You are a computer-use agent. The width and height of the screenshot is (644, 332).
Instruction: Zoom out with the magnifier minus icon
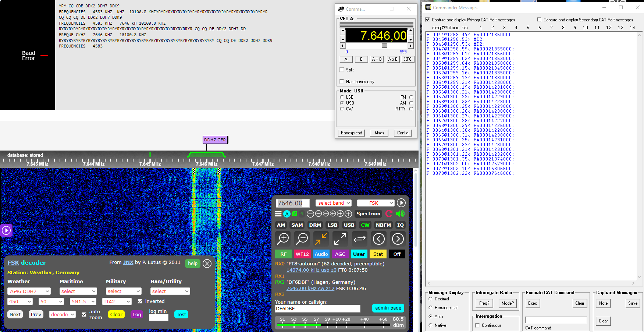coord(302,239)
